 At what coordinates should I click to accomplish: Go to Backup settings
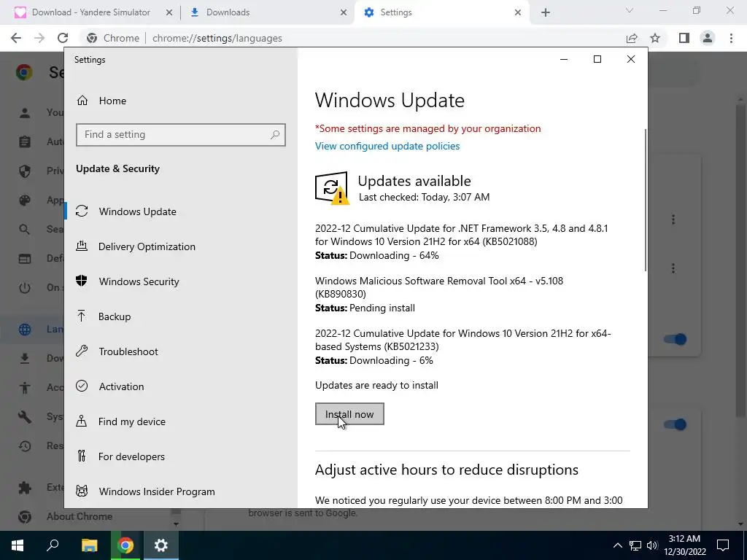tap(115, 316)
